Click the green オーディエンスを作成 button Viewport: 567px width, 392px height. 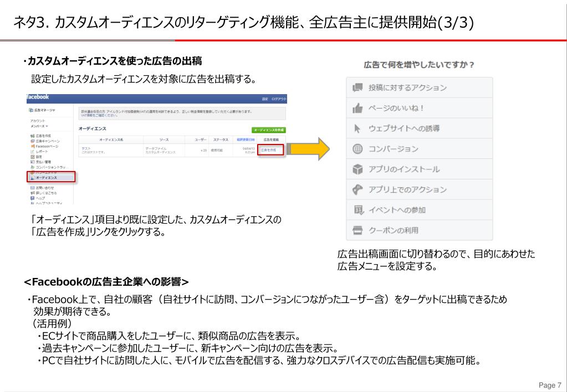269,130
